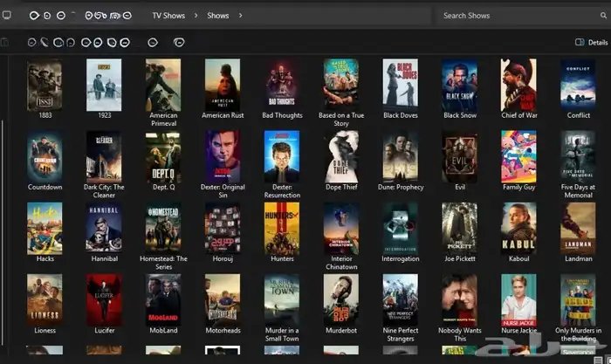Select the Dexter: Original Sin poster
The width and height of the screenshot is (611, 364).
[223, 156]
